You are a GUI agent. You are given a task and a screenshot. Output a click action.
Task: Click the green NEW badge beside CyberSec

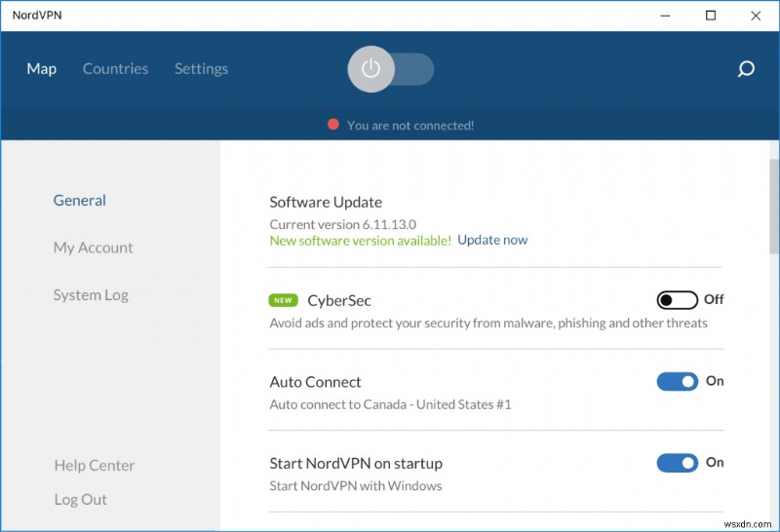tap(283, 300)
